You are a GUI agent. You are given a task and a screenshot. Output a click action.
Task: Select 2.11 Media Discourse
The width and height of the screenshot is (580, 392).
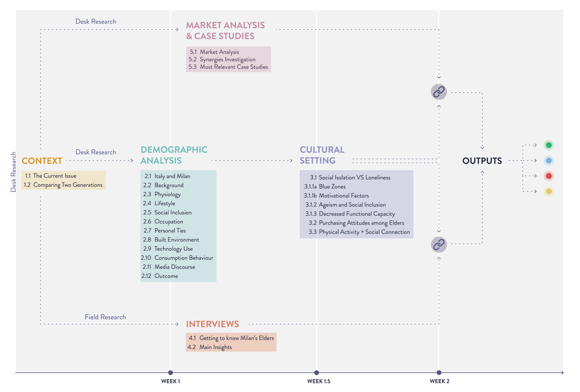(169, 267)
